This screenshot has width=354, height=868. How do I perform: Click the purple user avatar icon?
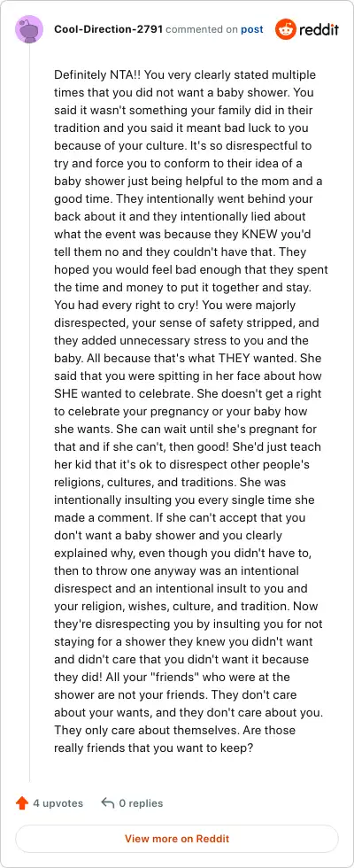point(29,29)
